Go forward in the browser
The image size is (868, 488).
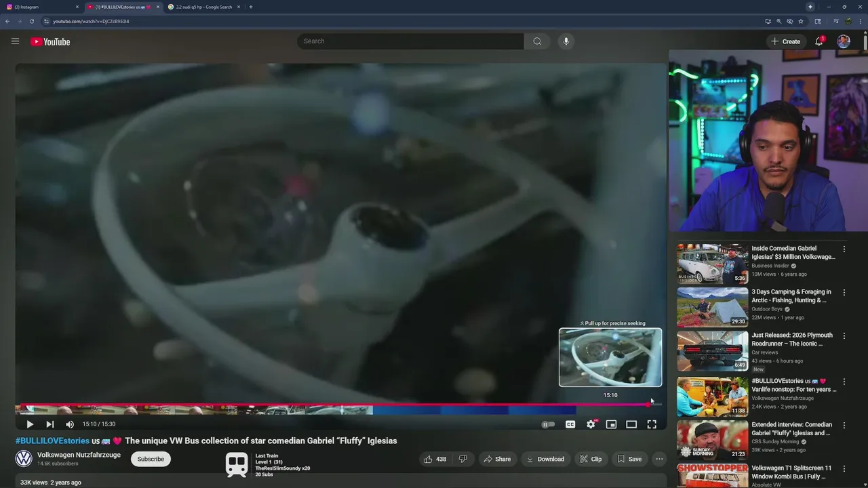point(19,21)
